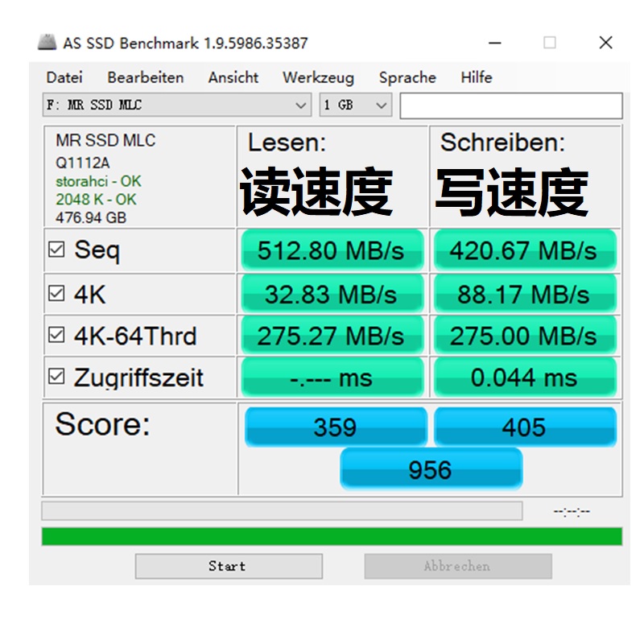Click the --:--:-- elapsed time indicator
This screenshot has width=644, height=644.
click(572, 511)
